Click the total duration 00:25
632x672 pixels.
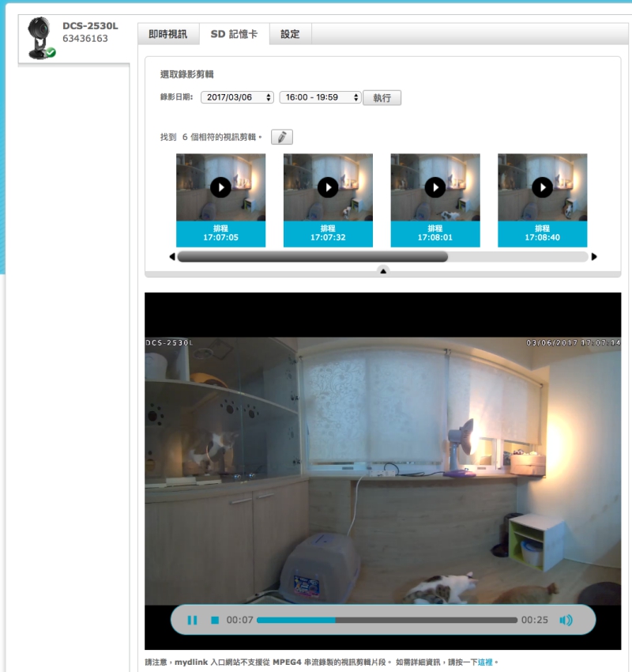[x=534, y=620]
